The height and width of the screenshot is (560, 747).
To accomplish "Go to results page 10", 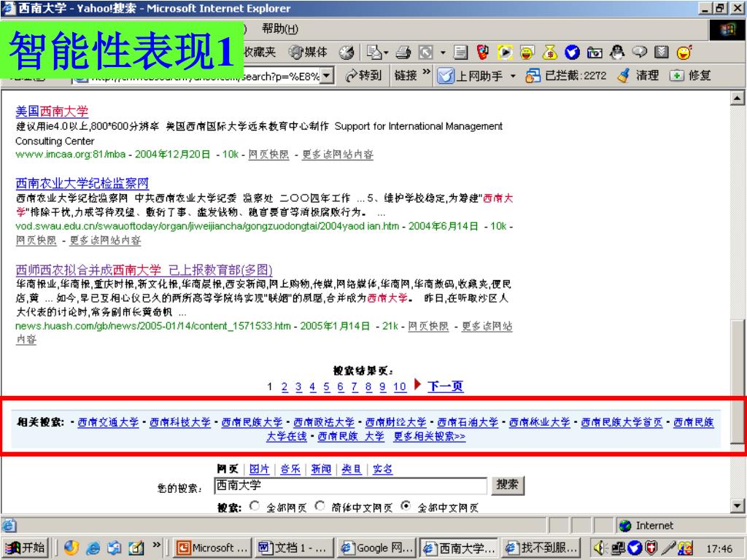I will point(400,386).
